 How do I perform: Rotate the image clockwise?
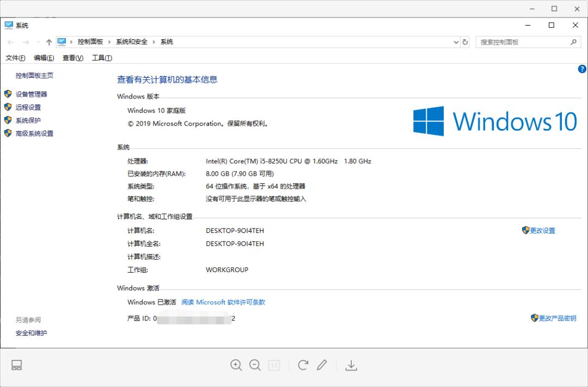[x=303, y=365]
